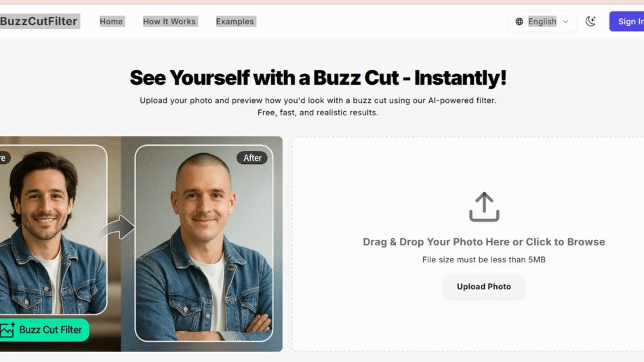Viewport: 644px width, 362px height.
Task: Open the English language selector
Action: tap(542, 22)
